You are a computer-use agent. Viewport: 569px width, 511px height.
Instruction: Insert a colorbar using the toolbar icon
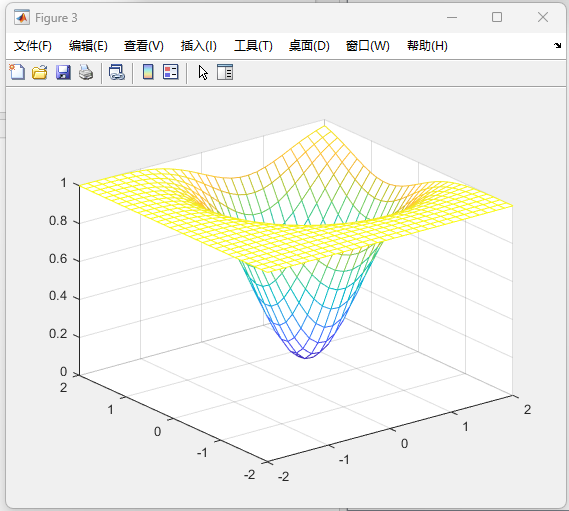[148, 72]
